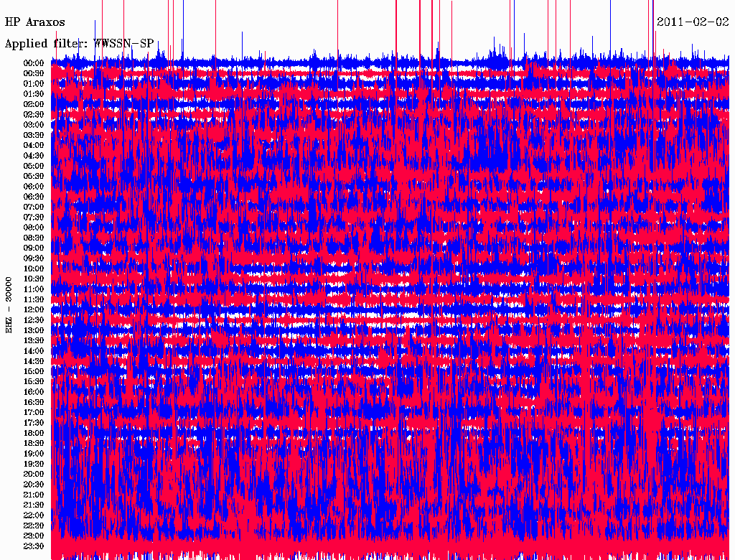Select the 03:30 time label

click(x=34, y=135)
